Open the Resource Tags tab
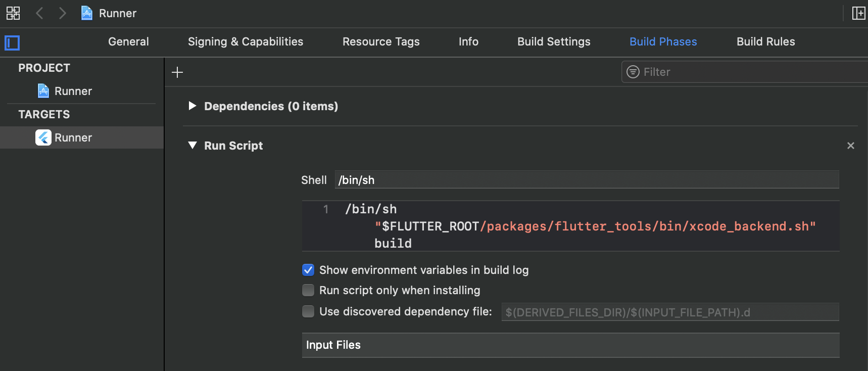This screenshot has height=371, width=868. pyautogui.click(x=381, y=41)
